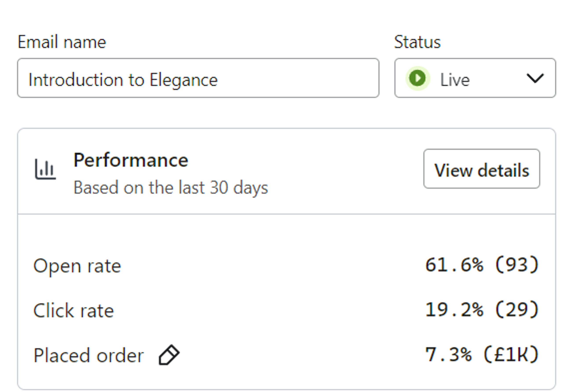Screen dimensions: 563x392
Task: Click the Performance heading
Action: (131, 160)
